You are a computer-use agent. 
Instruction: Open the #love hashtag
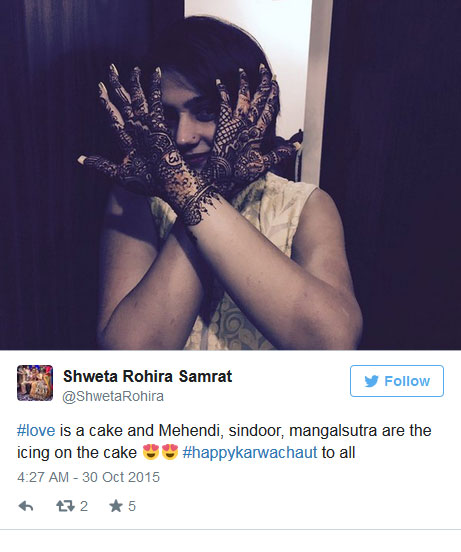point(36,431)
